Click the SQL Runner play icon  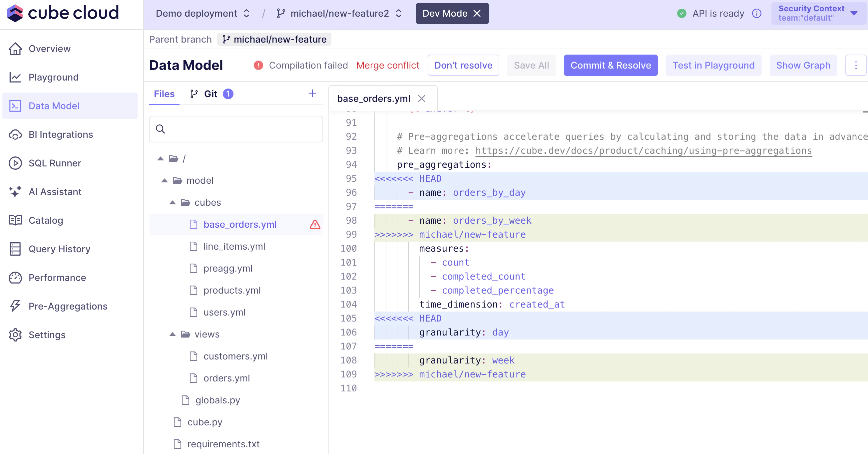pyautogui.click(x=15, y=163)
